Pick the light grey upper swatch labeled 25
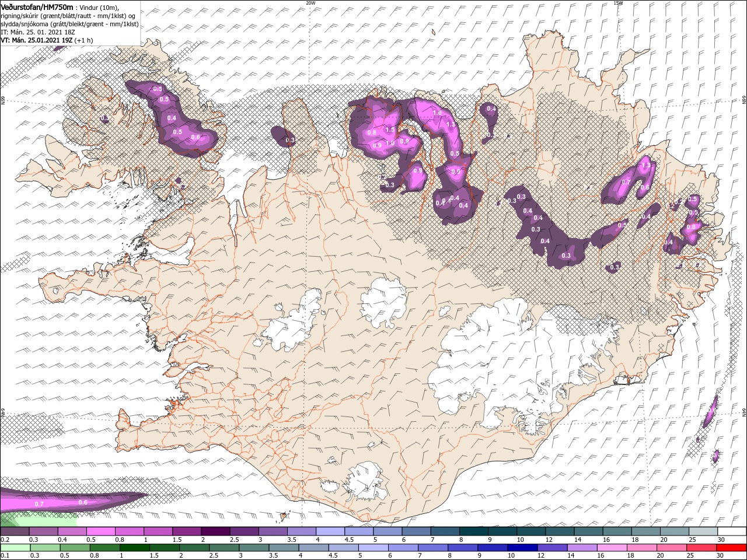The image size is (747, 560). (x=703, y=531)
